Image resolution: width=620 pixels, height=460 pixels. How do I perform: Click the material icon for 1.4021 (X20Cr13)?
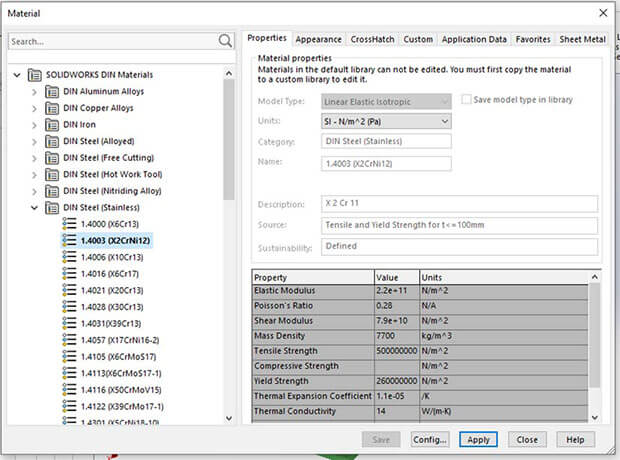(69, 290)
